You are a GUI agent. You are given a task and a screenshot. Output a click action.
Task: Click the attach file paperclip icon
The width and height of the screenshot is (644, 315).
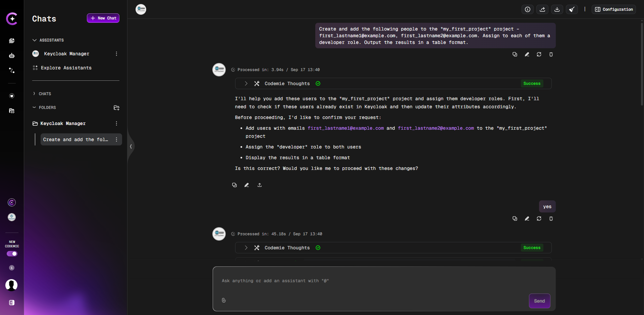point(224,300)
